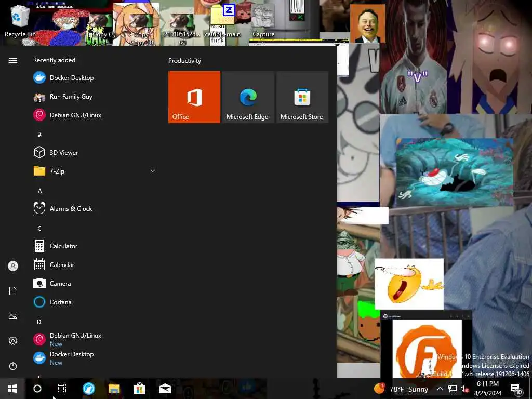The image size is (532, 399).
Task: Open Debian GNU/Linux marked New
Action: (95, 339)
